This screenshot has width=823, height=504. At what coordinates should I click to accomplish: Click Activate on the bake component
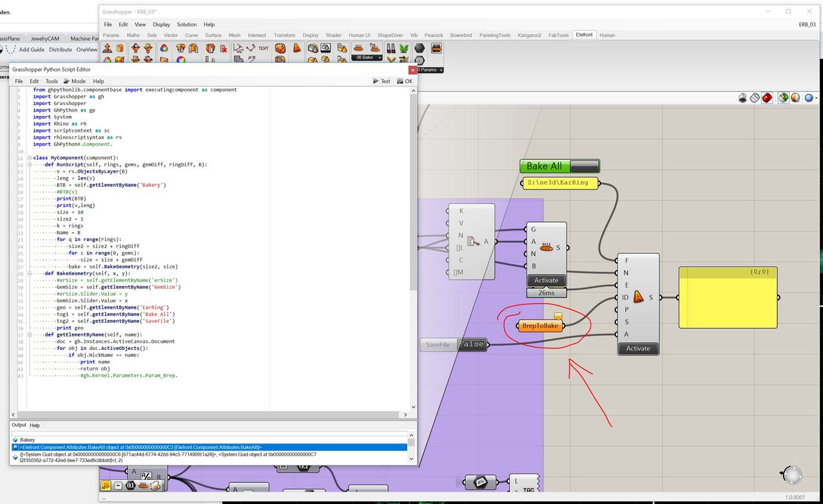pyautogui.click(x=547, y=280)
